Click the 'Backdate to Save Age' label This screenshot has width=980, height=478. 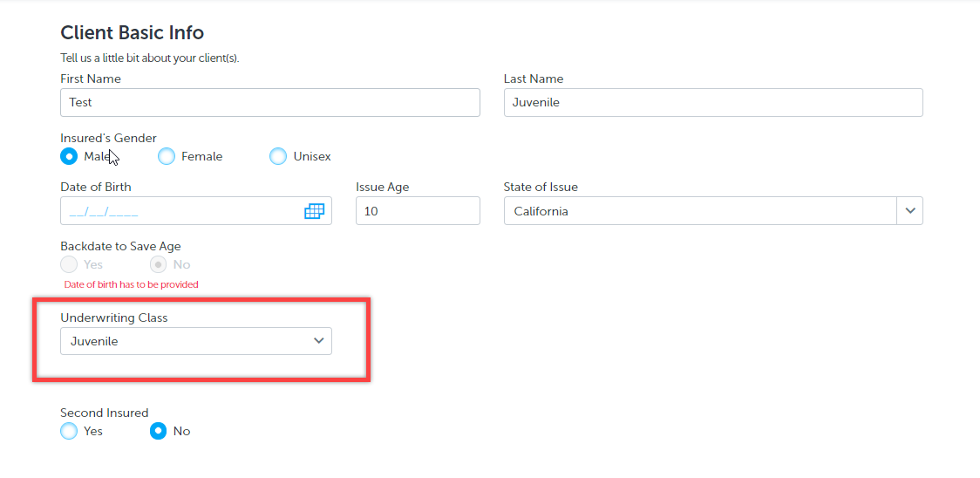coord(120,246)
